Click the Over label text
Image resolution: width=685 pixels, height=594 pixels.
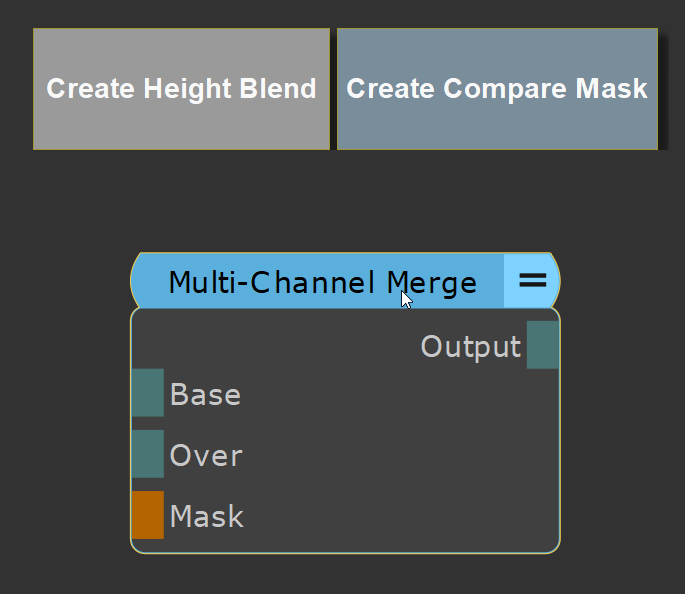pyautogui.click(x=206, y=456)
